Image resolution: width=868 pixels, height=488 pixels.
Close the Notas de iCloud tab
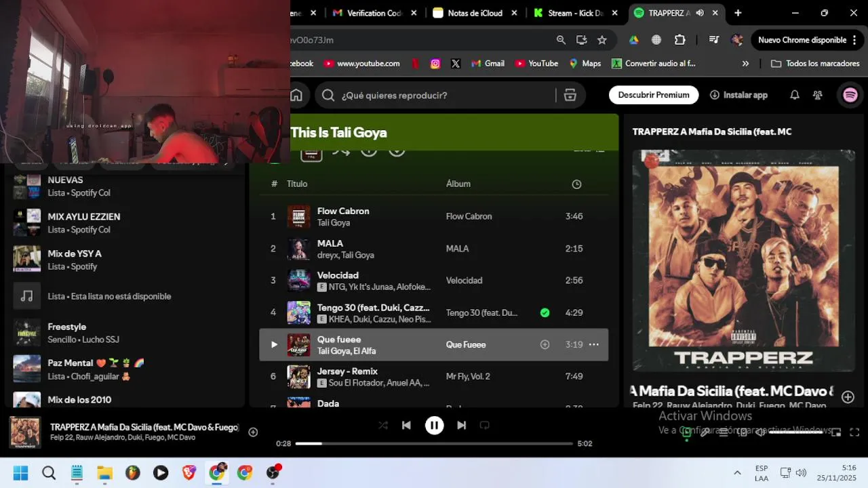click(514, 13)
